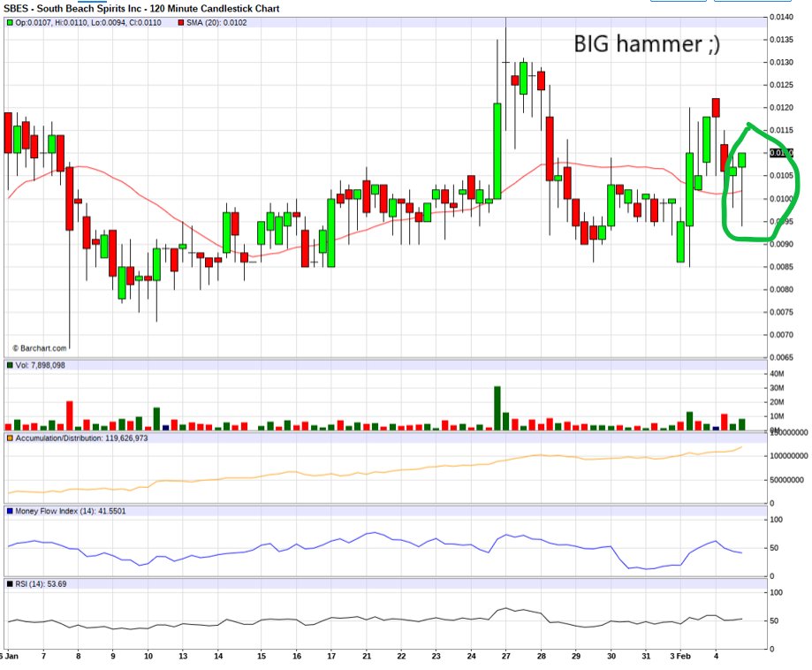Select the RSI (14): 53.69 label

point(41,584)
